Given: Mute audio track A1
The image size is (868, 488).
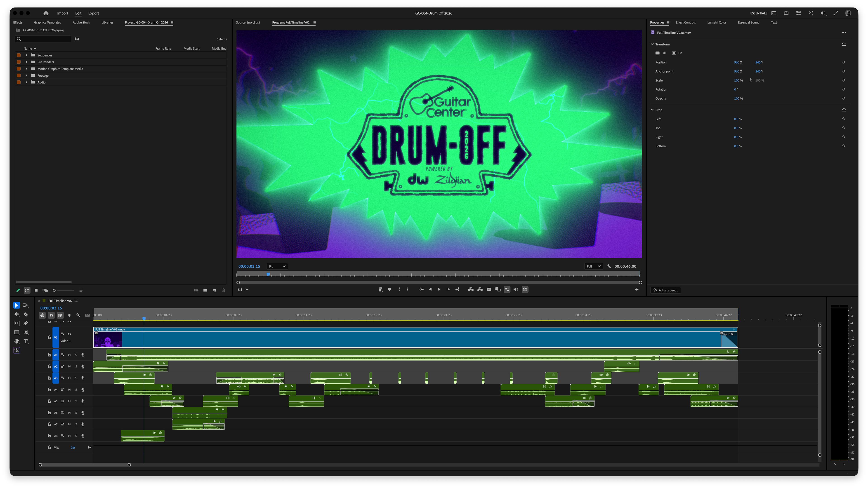Looking at the screenshot, I should [x=69, y=355].
